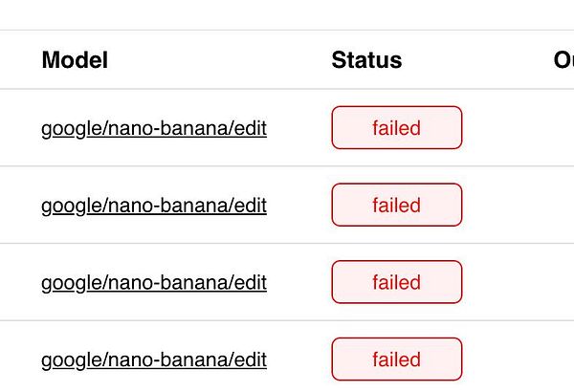Select the third row's failed status badge
This screenshot has height=392, width=574.
[396, 283]
